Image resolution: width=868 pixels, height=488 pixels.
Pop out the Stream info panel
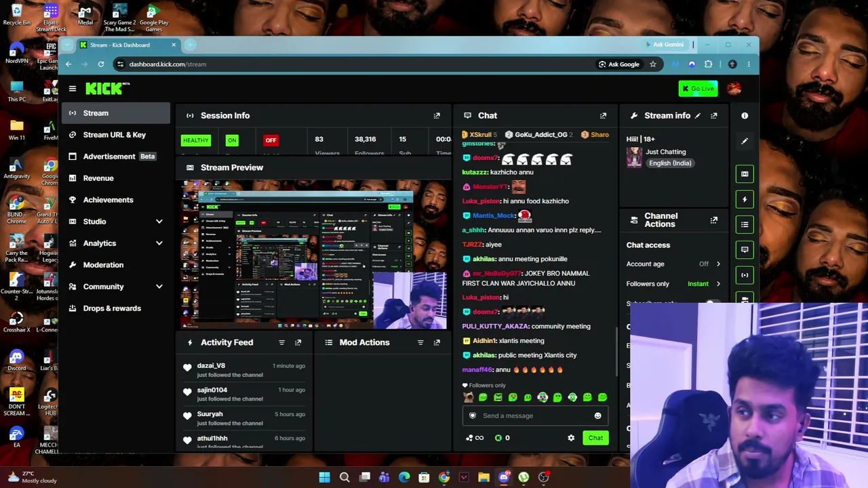point(713,116)
